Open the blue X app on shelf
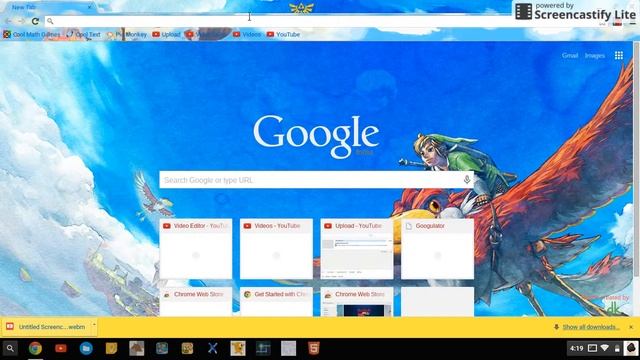 pos(213,349)
